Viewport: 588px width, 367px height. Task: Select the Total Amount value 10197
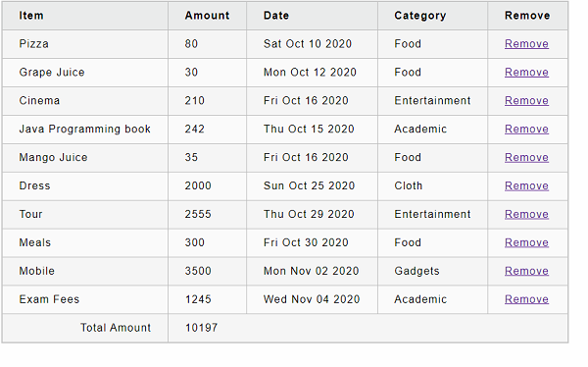pyautogui.click(x=201, y=328)
